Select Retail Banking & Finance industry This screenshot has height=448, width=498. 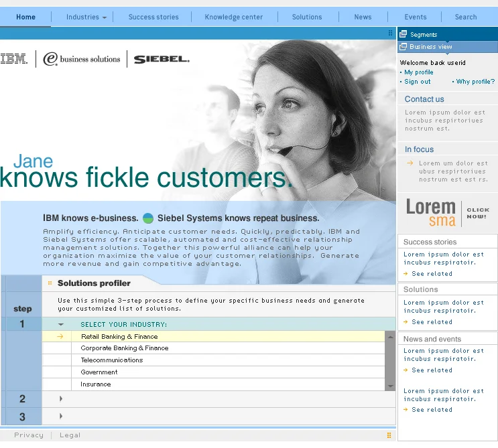pyautogui.click(x=213, y=336)
